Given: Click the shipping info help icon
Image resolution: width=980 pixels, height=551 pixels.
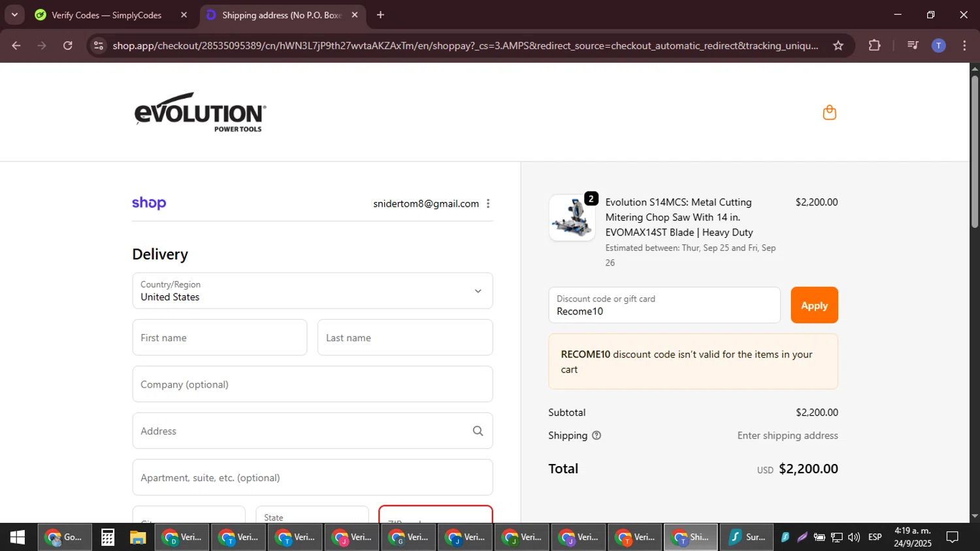Looking at the screenshot, I should [596, 435].
